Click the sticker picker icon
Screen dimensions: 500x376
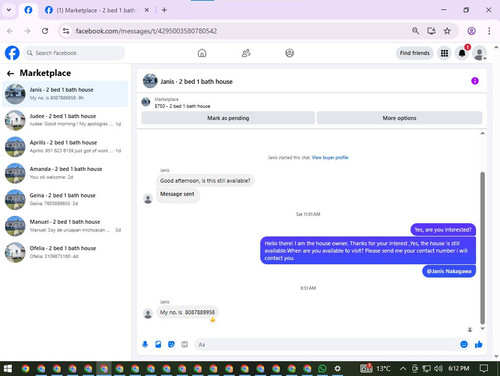(x=171, y=344)
